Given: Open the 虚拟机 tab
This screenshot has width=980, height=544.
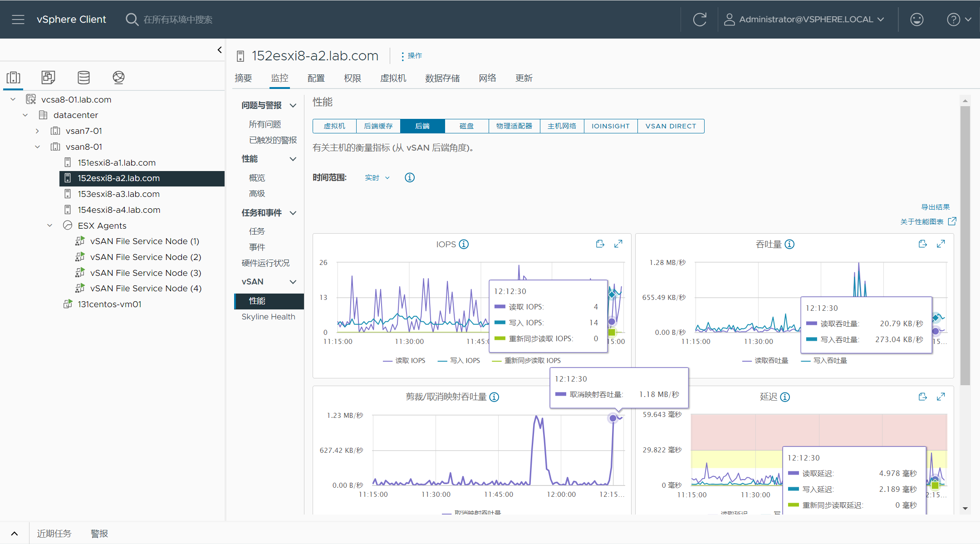Looking at the screenshot, I should pyautogui.click(x=393, y=78).
